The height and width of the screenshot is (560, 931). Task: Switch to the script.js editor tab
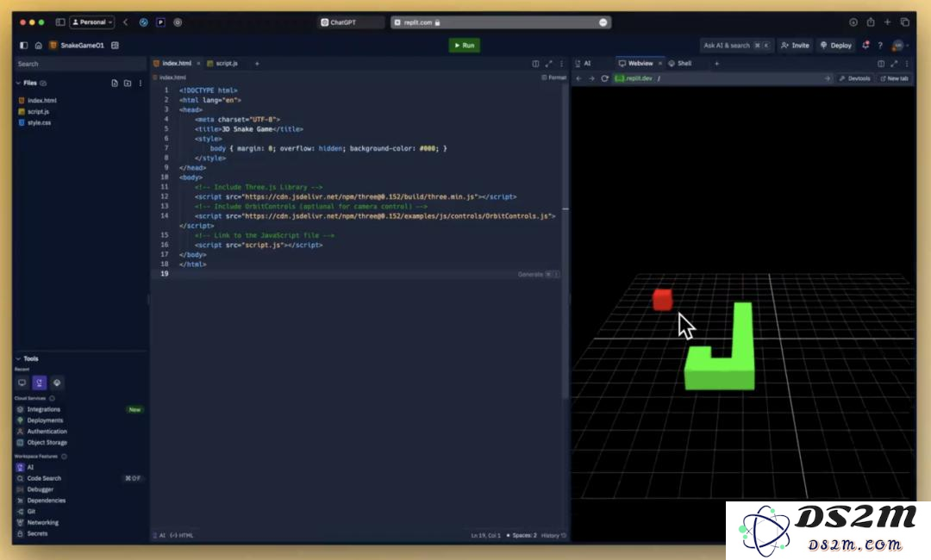222,64
